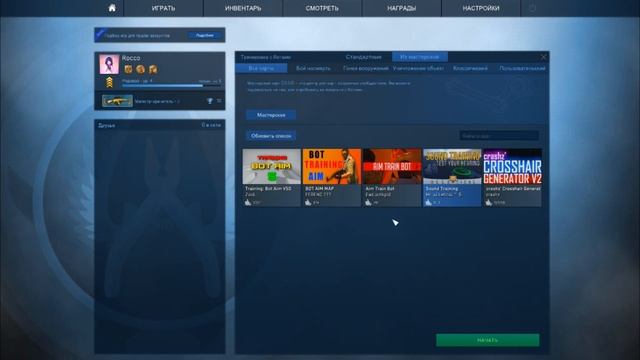Open the СМОТРЕТЬ menu

click(x=322, y=8)
